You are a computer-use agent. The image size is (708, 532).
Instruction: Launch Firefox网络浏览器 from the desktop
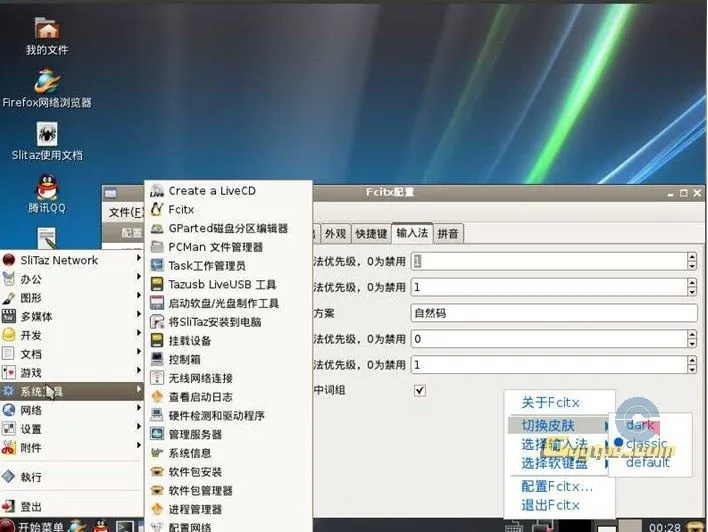click(x=47, y=89)
